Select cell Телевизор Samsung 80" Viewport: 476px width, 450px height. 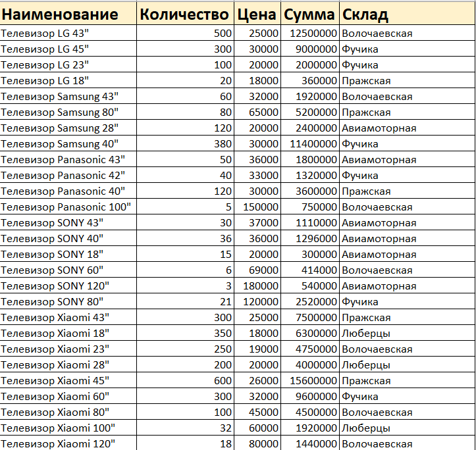pos(68,112)
